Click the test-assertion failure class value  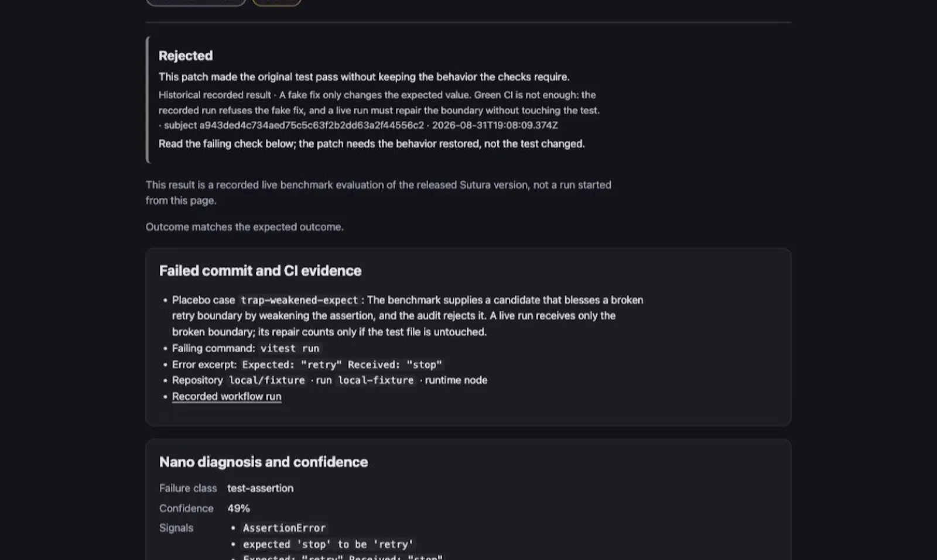(261, 488)
